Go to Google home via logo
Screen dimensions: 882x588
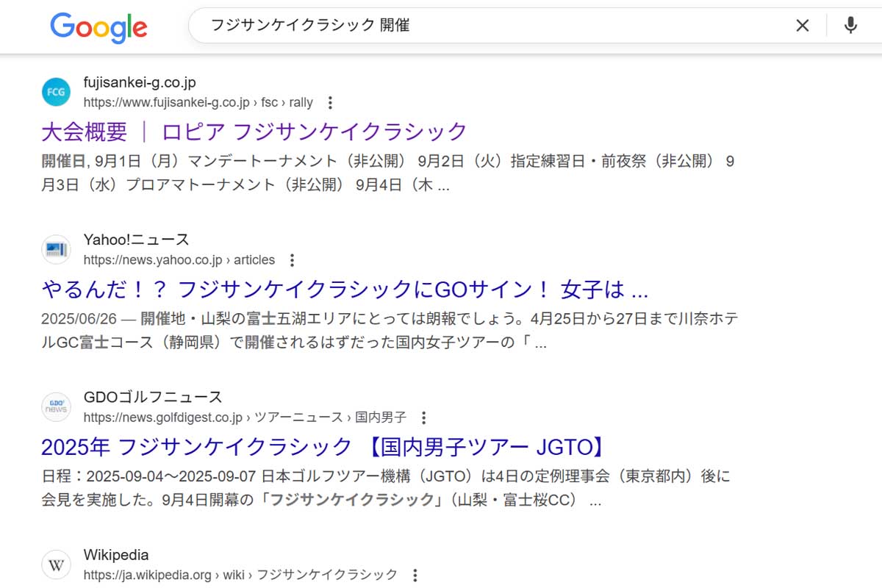click(x=98, y=27)
